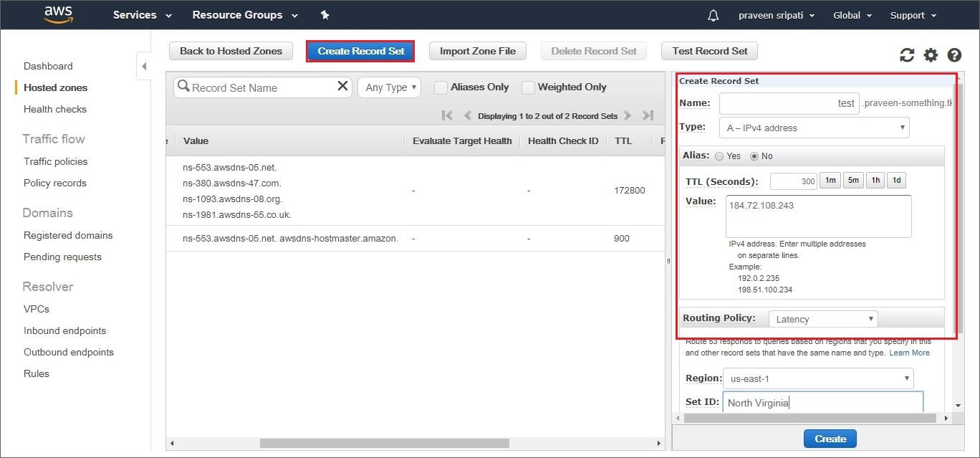
Task: Go to last page of record sets
Action: coord(648,115)
